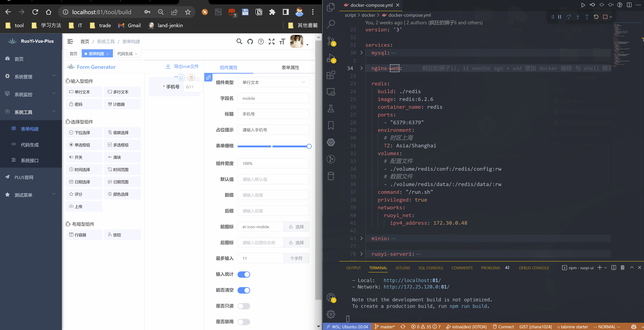
Task: Switch to the 表单属性 tab
Action: pyautogui.click(x=290, y=68)
